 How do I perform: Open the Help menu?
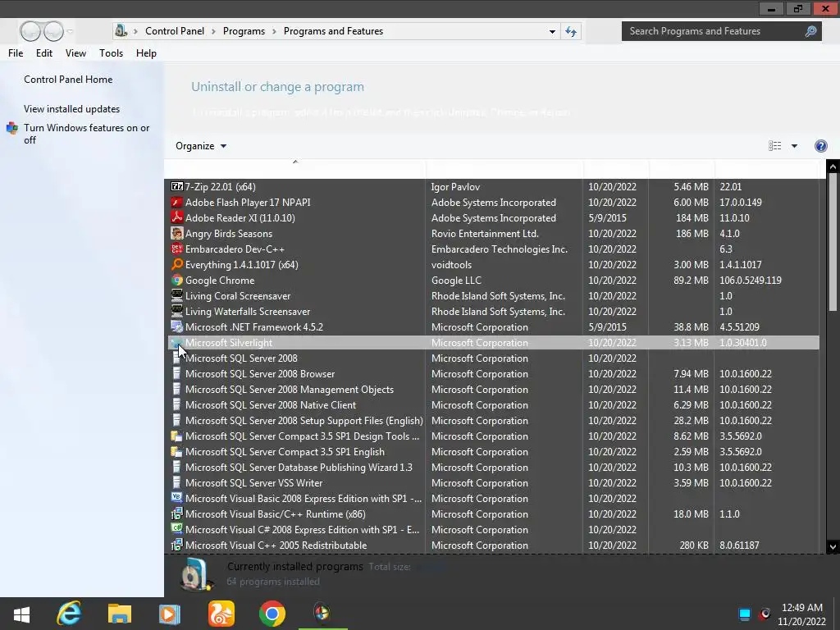146,53
